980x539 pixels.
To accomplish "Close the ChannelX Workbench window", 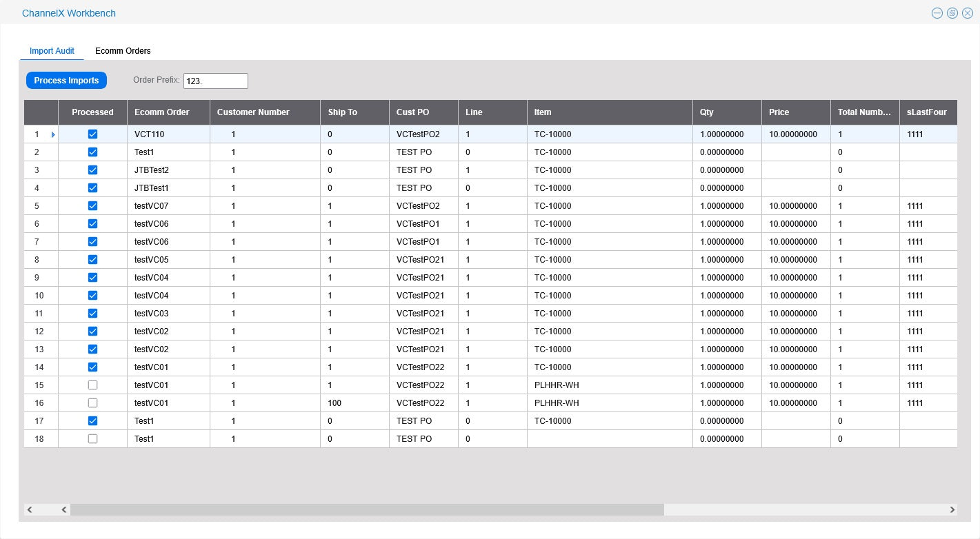I will (968, 13).
